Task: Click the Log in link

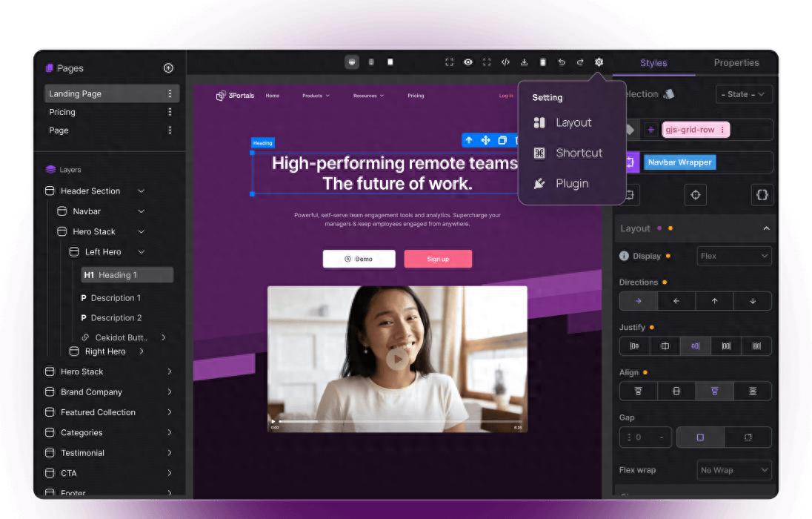Action: point(506,96)
